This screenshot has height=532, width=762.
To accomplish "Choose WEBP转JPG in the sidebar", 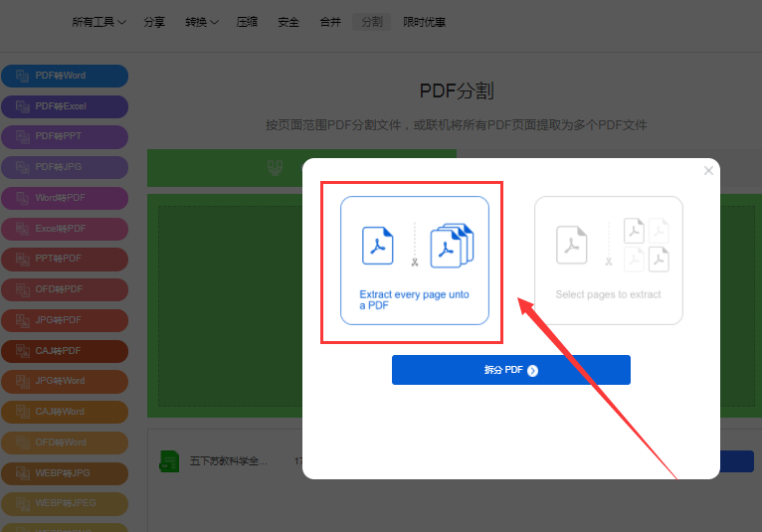I will 65,473.
